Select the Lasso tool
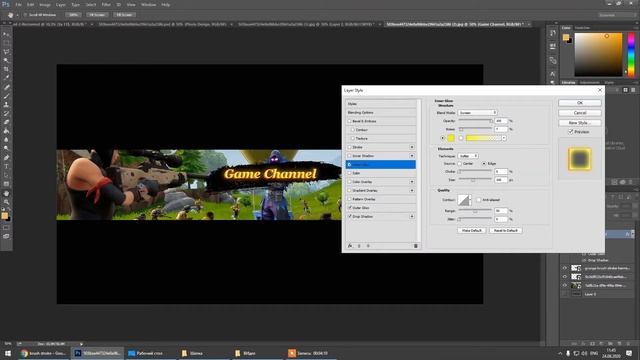The image size is (640, 360). coord(6,52)
